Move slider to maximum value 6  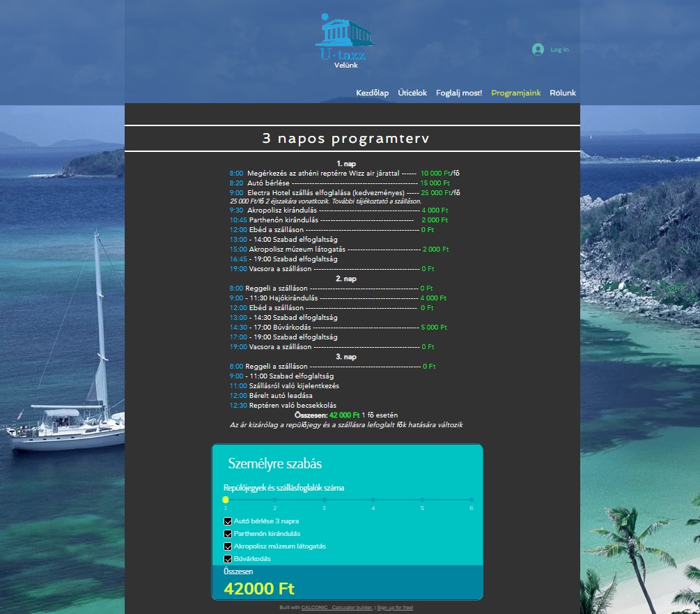(x=472, y=500)
